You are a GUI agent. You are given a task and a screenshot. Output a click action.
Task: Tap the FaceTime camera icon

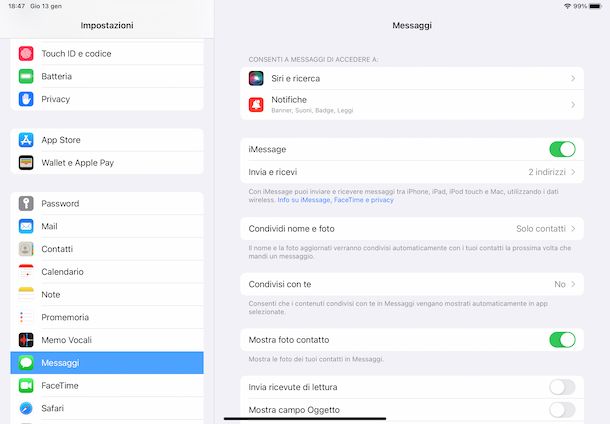point(26,385)
